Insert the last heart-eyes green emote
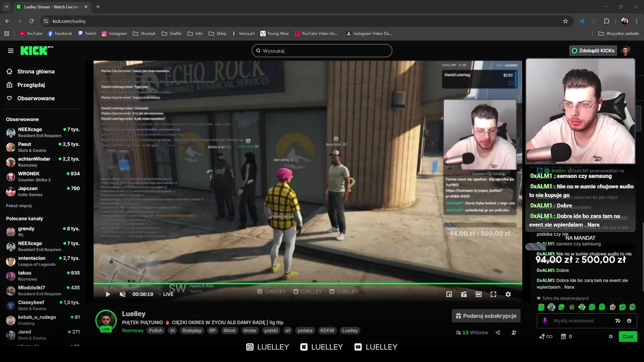The width and height of the screenshot is (644, 362). point(632,307)
